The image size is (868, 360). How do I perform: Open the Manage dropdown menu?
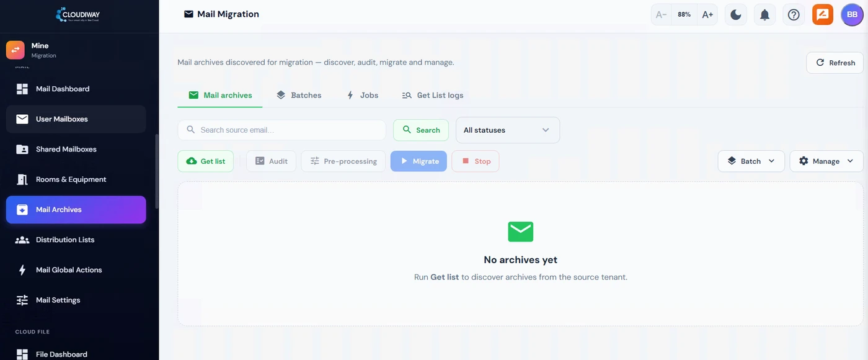[826, 161]
